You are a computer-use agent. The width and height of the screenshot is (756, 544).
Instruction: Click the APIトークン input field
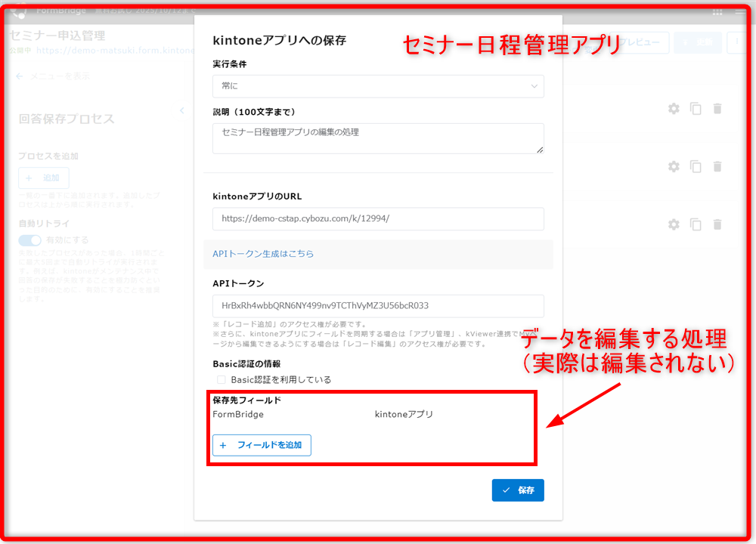pyautogui.click(x=378, y=306)
